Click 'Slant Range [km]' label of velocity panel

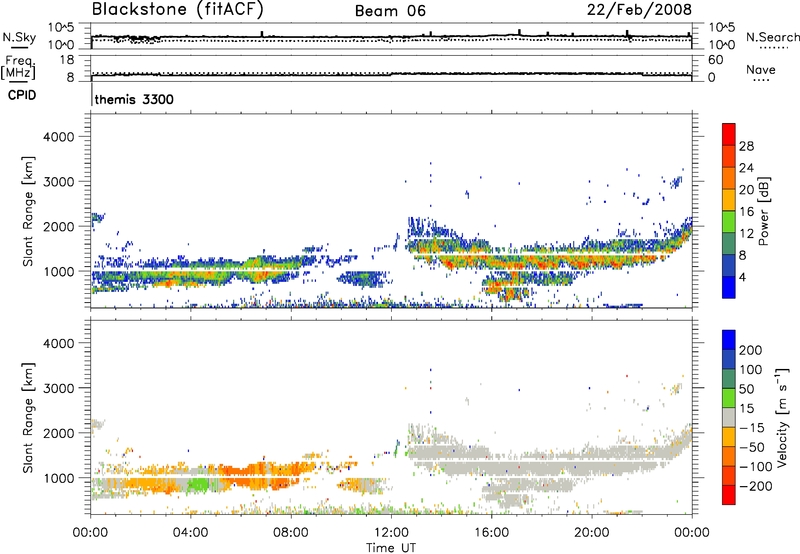(x=28, y=418)
